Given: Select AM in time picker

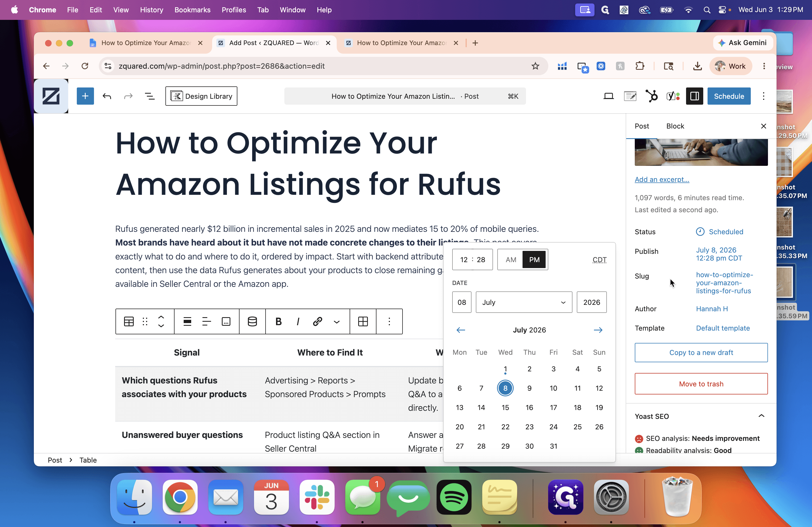Looking at the screenshot, I should (511, 260).
